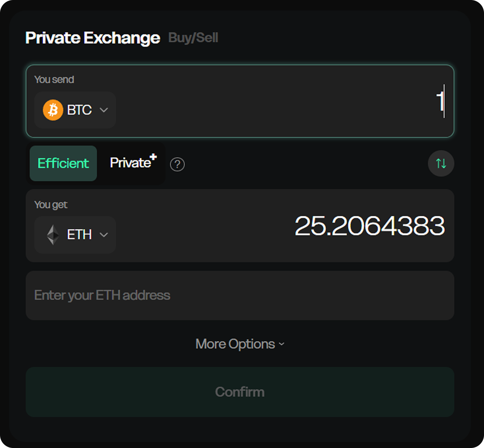Select the Private Exchange tab
484x448 pixels.
(93, 38)
